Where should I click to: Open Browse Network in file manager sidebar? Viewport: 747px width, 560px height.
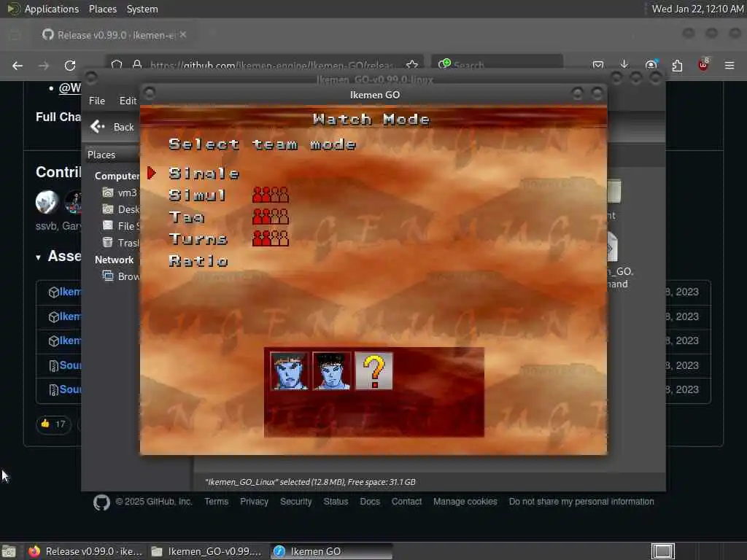[x=120, y=276]
